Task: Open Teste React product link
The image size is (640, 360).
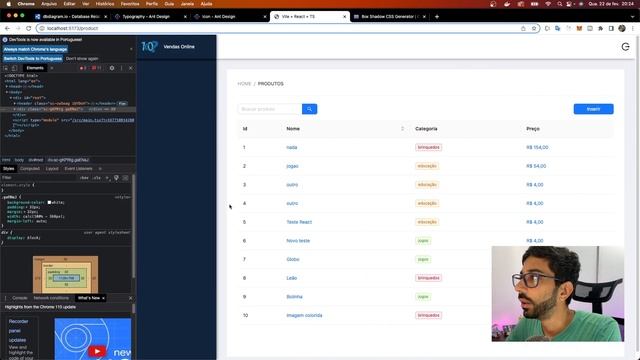Action: (299, 222)
